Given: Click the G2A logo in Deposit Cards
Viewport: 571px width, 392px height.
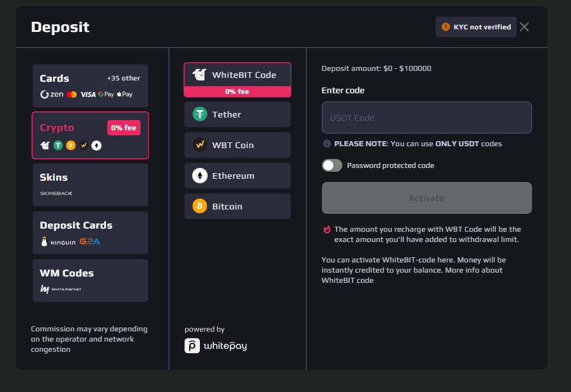Looking at the screenshot, I should click(90, 241).
